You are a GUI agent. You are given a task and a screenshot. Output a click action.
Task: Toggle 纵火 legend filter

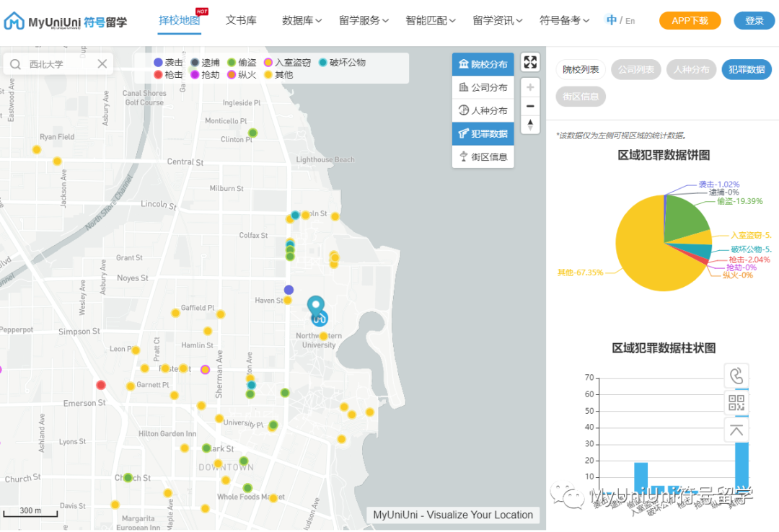point(242,75)
